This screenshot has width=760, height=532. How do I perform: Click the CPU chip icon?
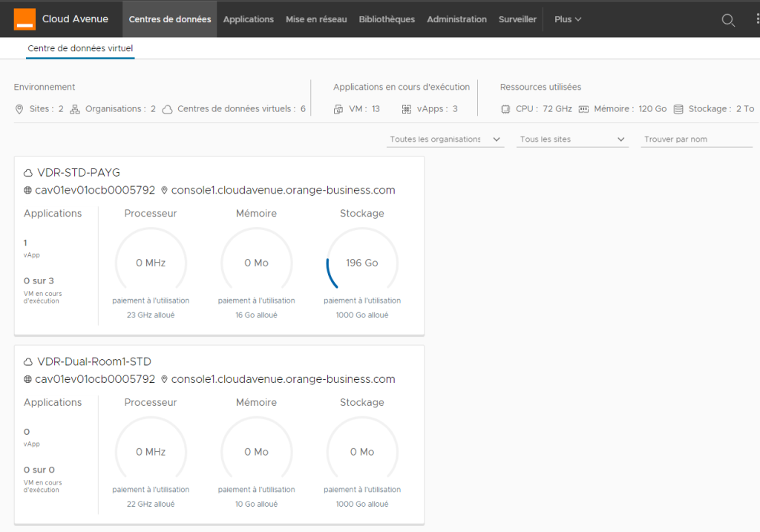point(505,110)
